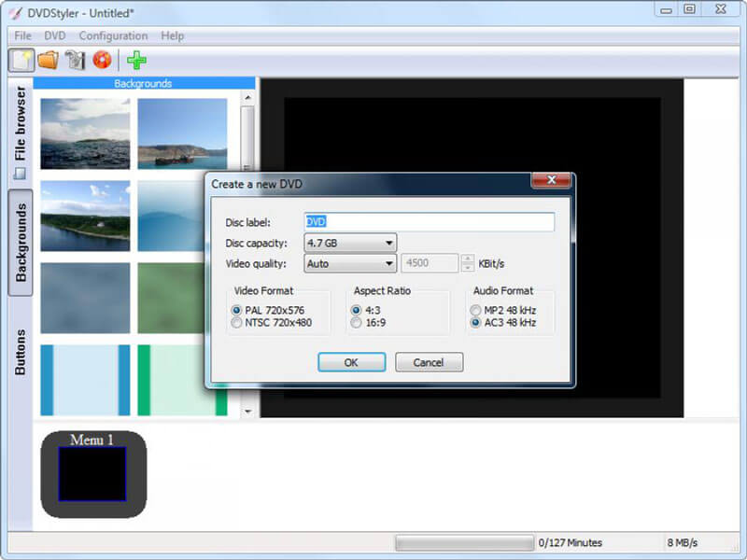Image resolution: width=747 pixels, height=560 pixels.
Task: Open the Disc capacity dropdown
Action: tap(391, 243)
